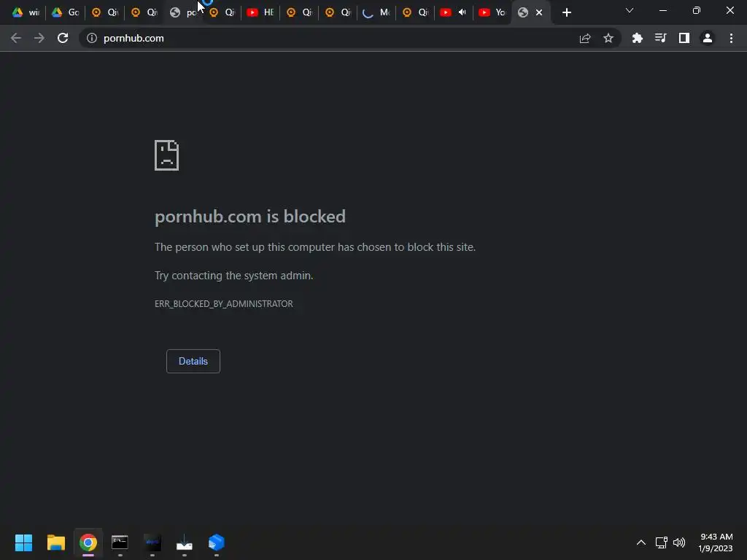Viewport: 747px width, 560px height.
Task: Click the sad page error icon
Action: coord(167,155)
